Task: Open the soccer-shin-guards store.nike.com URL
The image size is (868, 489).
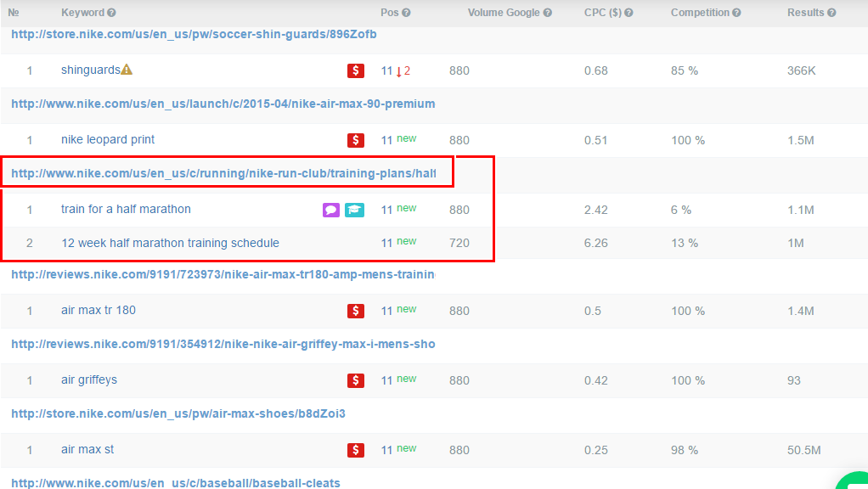Action: tap(194, 34)
